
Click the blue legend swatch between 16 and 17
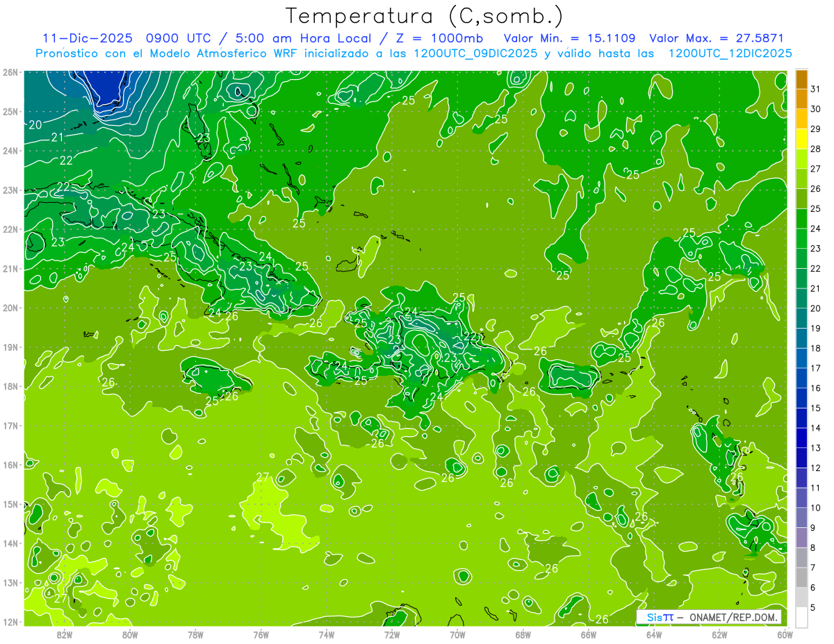click(801, 378)
